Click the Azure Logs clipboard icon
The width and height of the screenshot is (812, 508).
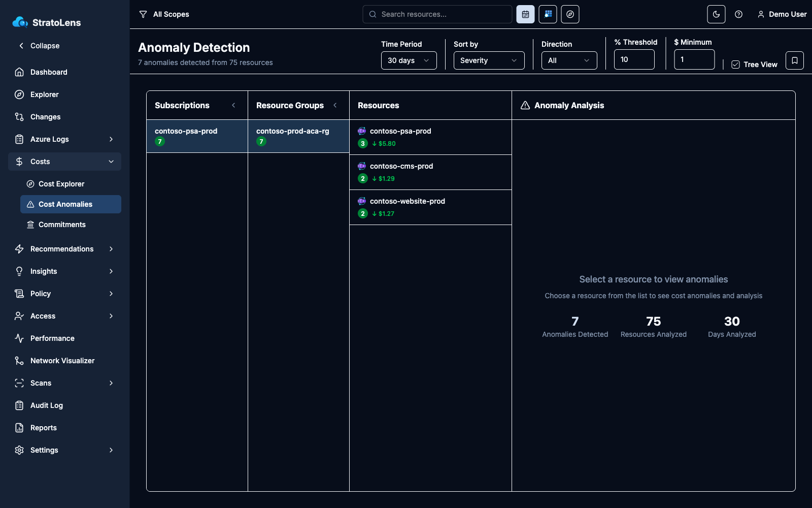pyautogui.click(x=19, y=139)
